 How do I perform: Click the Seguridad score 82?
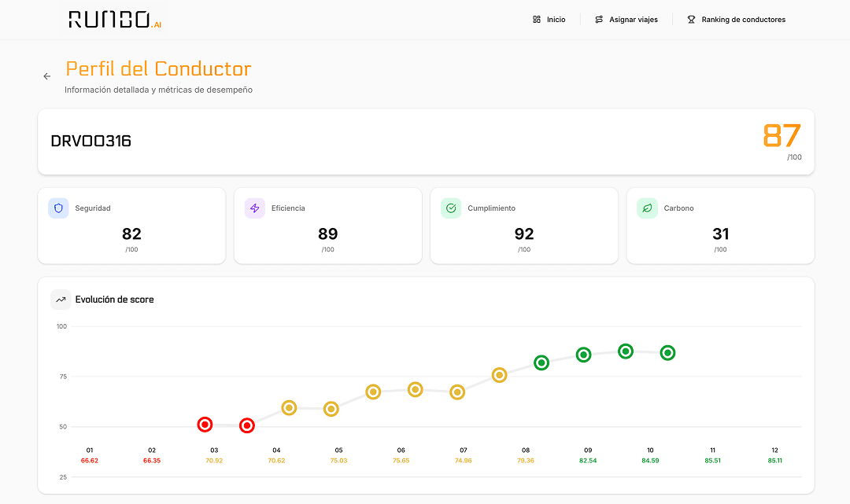(131, 234)
